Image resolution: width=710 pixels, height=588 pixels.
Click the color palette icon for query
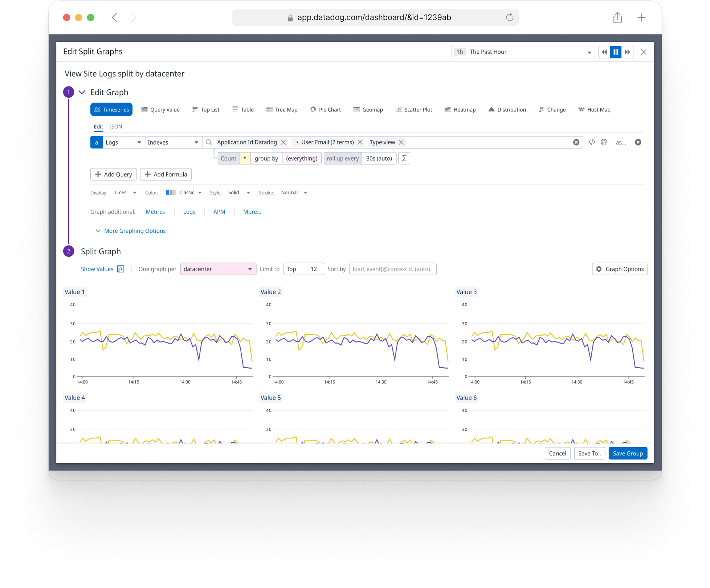tap(604, 142)
